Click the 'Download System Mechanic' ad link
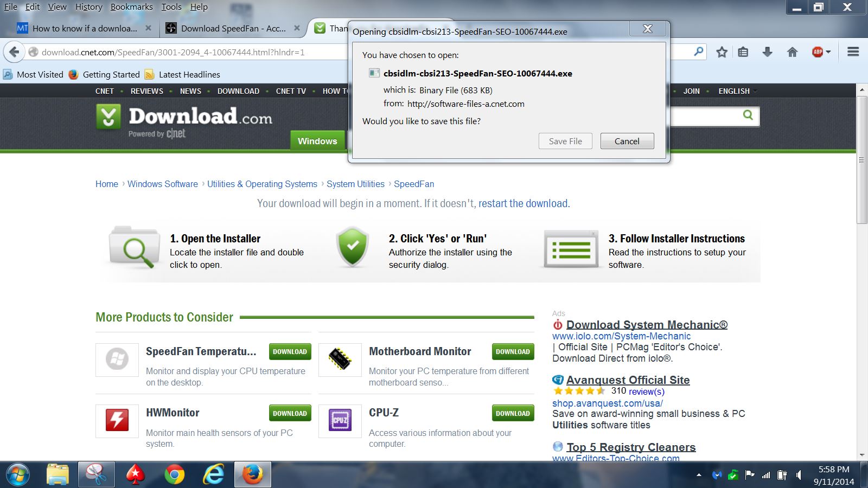 coord(647,324)
